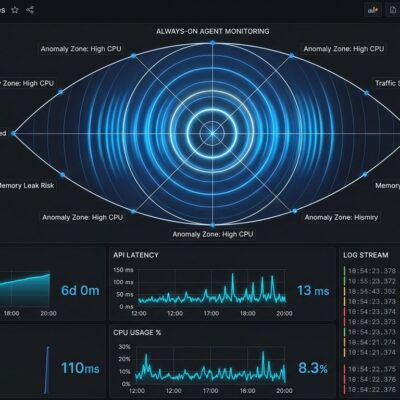Click the 30% axis label
The height and width of the screenshot is (400, 400).
(x=124, y=347)
